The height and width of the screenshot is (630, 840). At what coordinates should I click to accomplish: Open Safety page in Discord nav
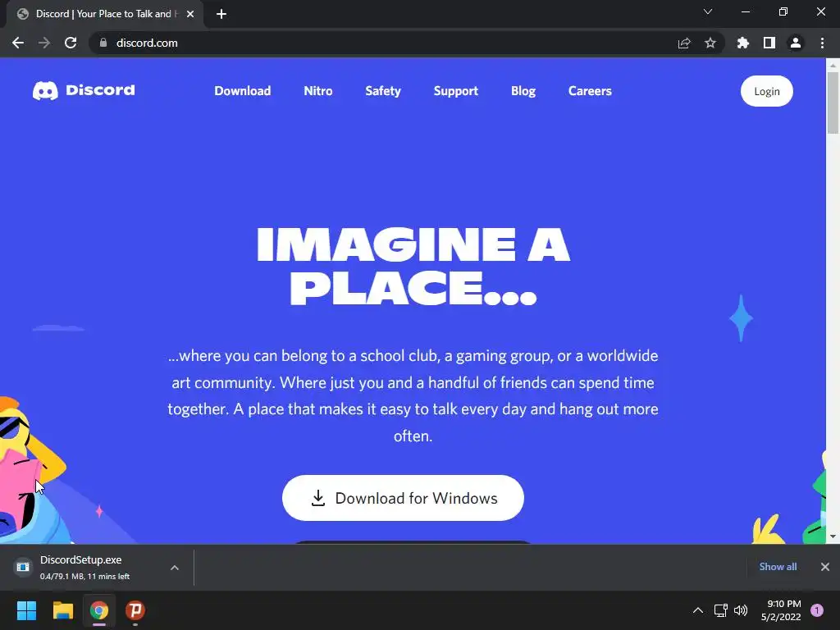(x=383, y=91)
